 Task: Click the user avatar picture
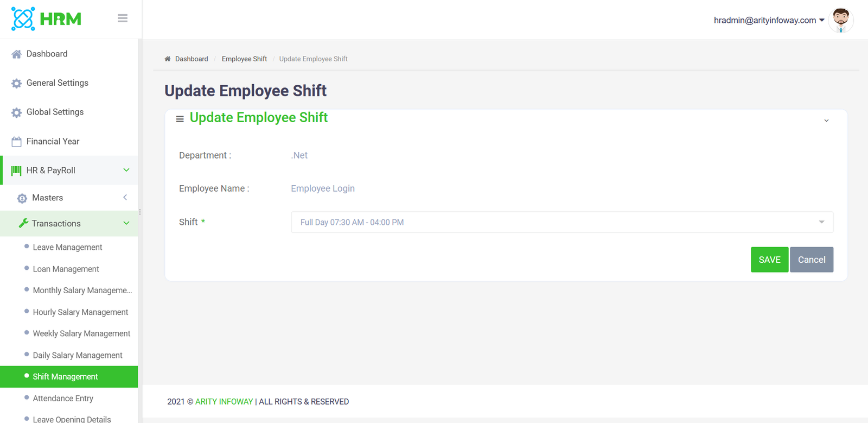[841, 20]
